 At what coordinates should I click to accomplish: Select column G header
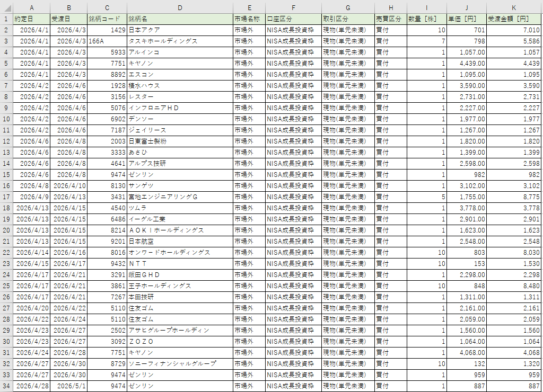tap(348, 7)
